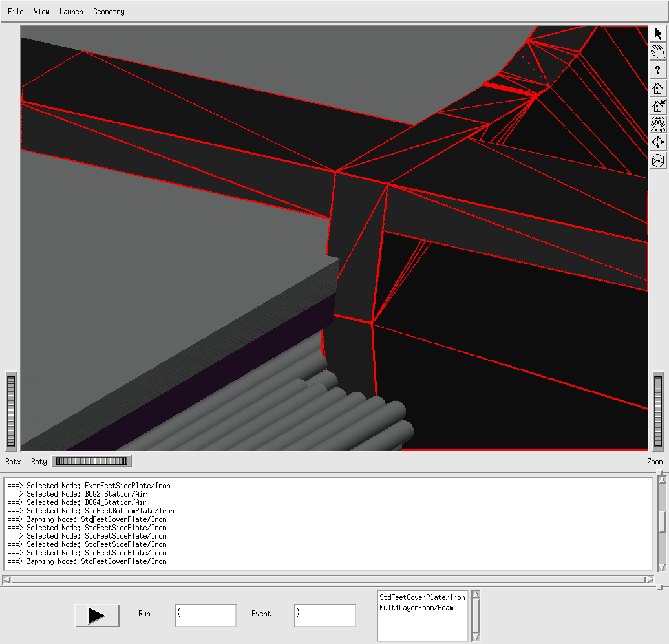This screenshot has height=644, width=669.
Task: Open the File menu
Action: click(x=16, y=12)
